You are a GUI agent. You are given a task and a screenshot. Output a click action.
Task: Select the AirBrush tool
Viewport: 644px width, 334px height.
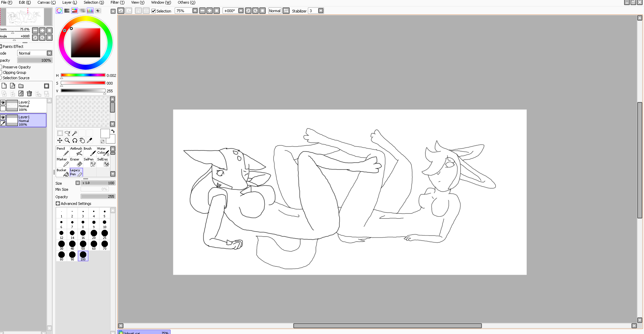tap(76, 151)
